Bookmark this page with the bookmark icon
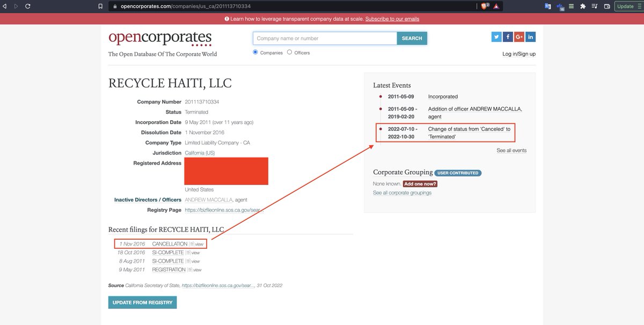The height and width of the screenshot is (325, 644). 100,6
